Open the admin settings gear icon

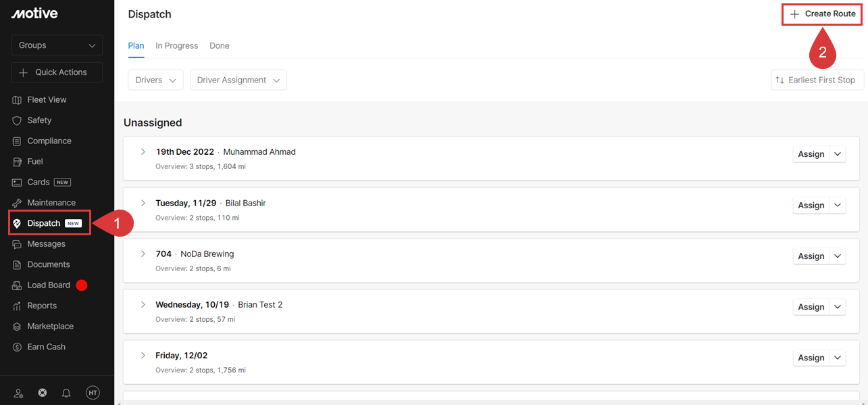(x=19, y=393)
